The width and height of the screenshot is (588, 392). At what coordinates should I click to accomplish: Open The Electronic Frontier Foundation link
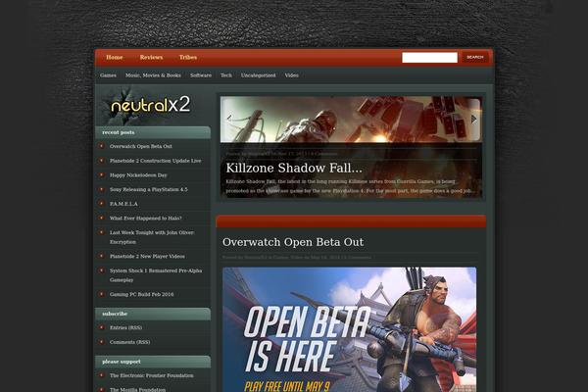(x=152, y=375)
